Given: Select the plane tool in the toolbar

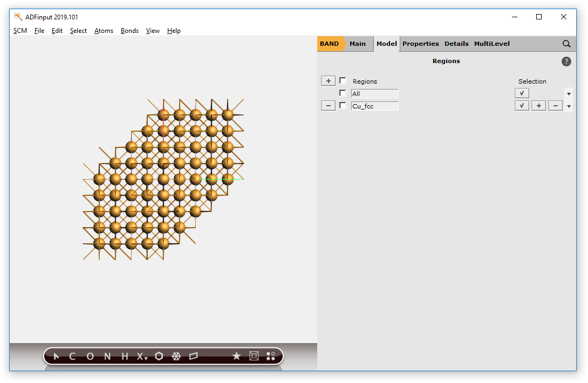Looking at the screenshot, I should [194, 356].
